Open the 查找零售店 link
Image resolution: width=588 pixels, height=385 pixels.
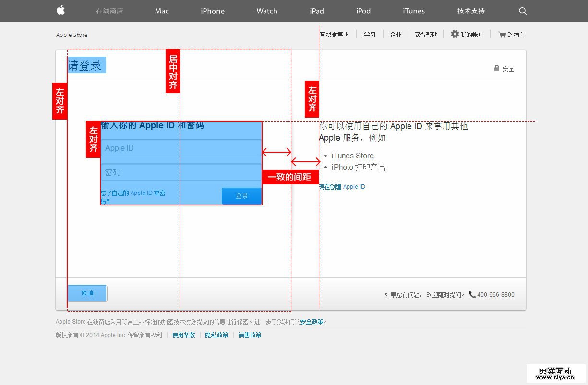(335, 35)
